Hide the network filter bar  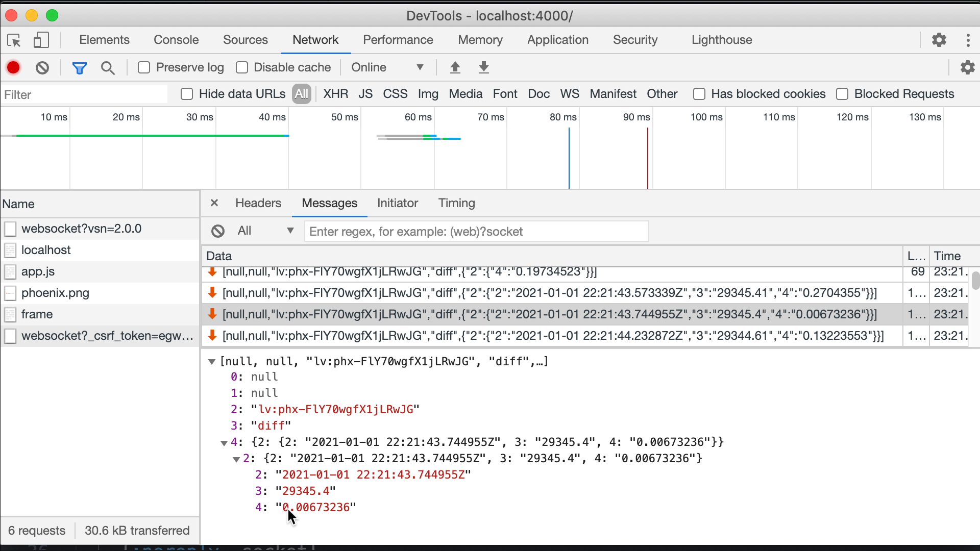tap(80, 67)
